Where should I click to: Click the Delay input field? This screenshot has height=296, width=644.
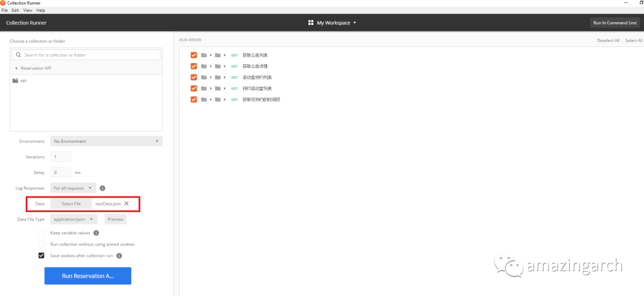[x=61, y=172]
